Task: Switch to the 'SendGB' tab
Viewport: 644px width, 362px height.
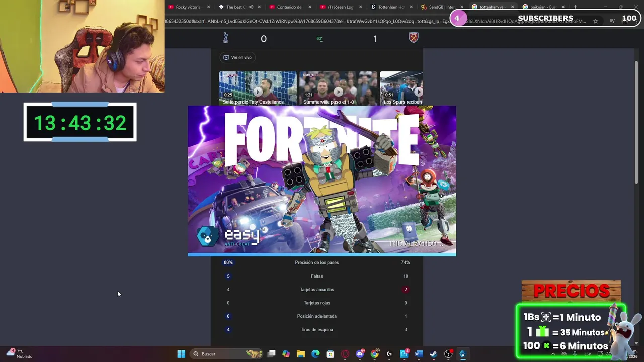Action: tap(442, 7)
